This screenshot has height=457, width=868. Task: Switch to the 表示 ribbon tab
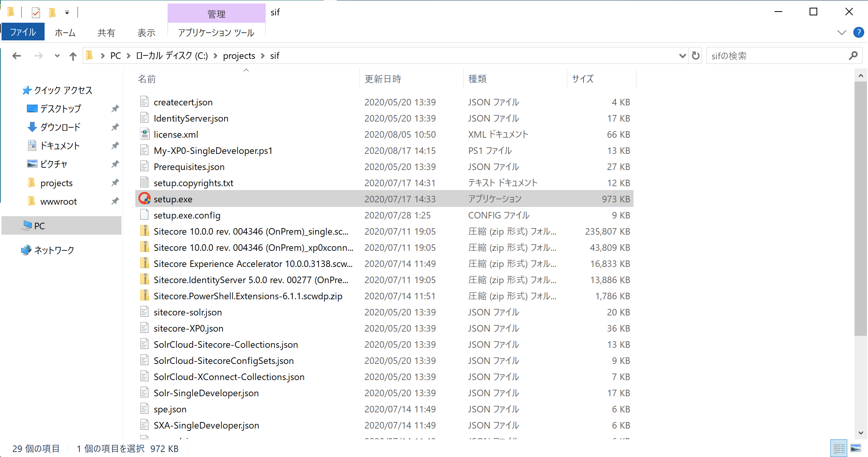[146, 33]
